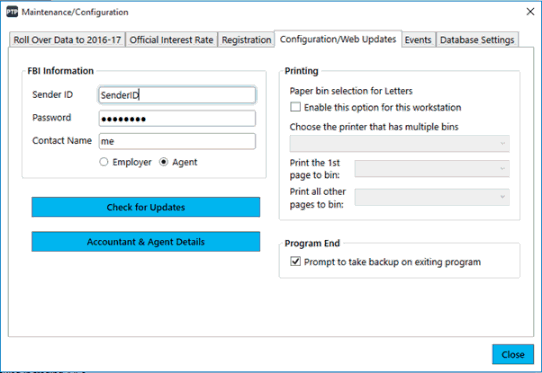Click into the Sender ID field
The height and width of the screenshot is (373, 542).
click(177, 95)
